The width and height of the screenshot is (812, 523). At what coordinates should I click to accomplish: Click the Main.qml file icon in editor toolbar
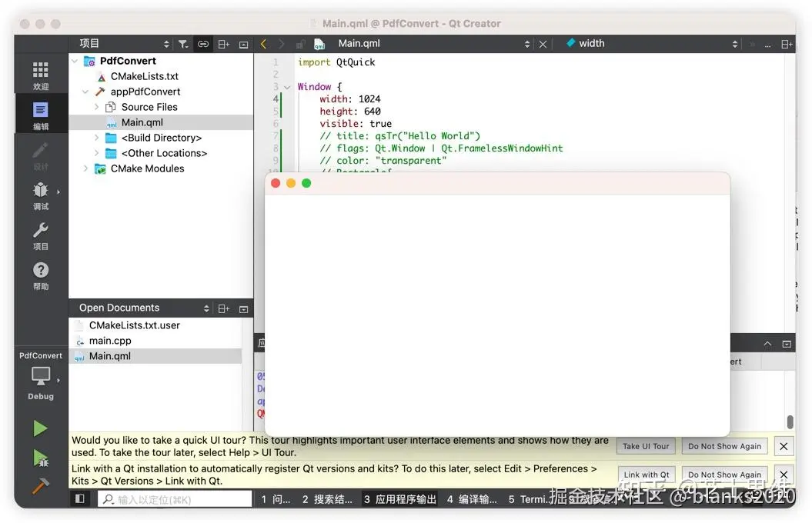319,44
